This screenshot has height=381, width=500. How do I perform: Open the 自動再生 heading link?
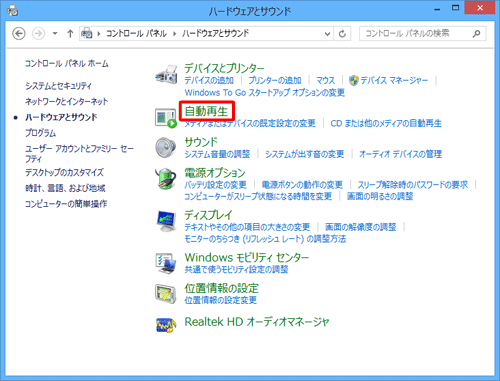(206, 111)
